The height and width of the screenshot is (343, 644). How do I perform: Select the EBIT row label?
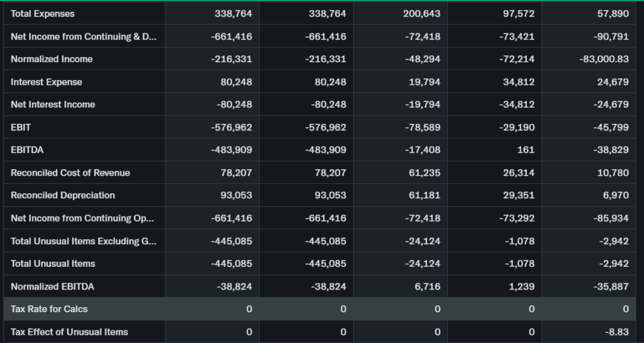click(21, 127)
